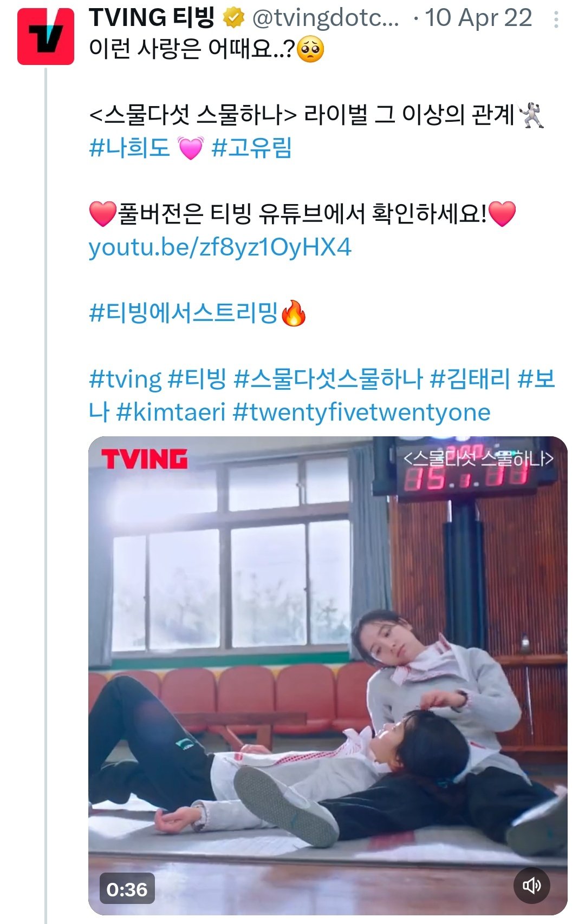The width and height of the screenshot is (585, 924).
Task: Click the TVING verified badge
Action: point(233,18)
